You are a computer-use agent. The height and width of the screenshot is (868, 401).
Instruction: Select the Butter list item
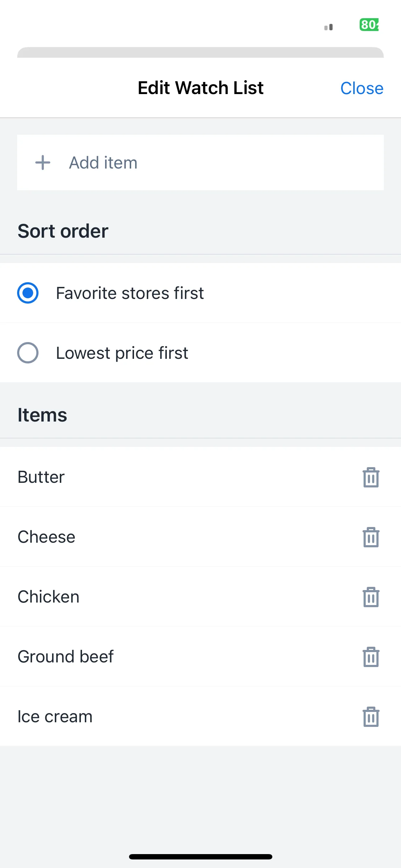coord(200,477)
